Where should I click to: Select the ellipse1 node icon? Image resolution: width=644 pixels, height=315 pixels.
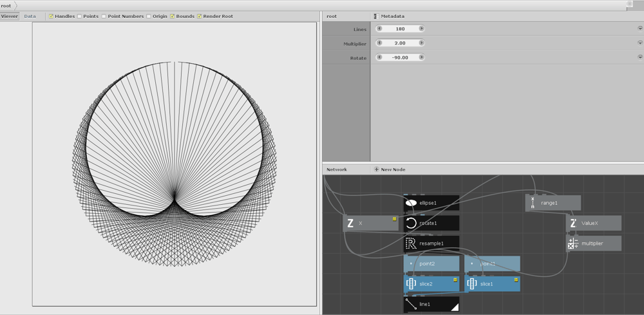[411, 203]
